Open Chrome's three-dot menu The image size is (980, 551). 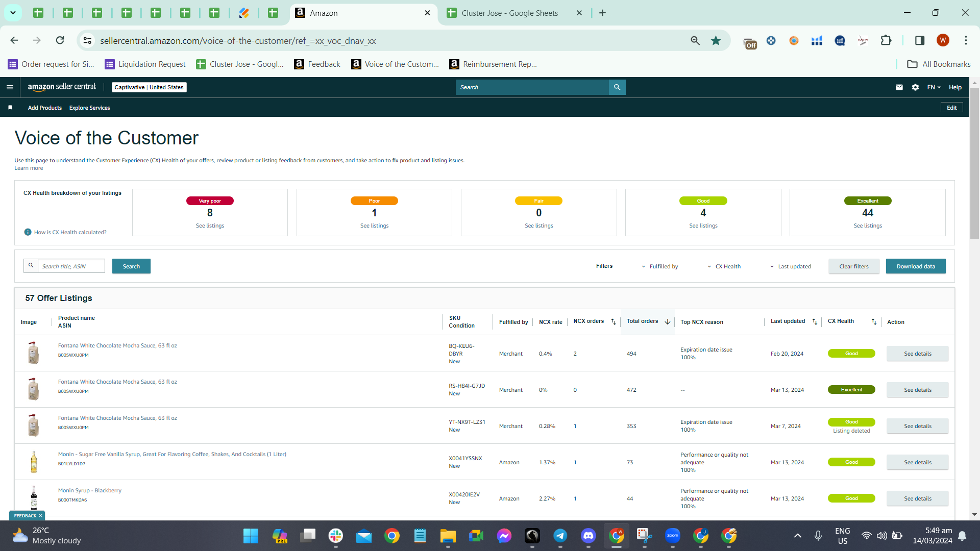tap(966, 40)
